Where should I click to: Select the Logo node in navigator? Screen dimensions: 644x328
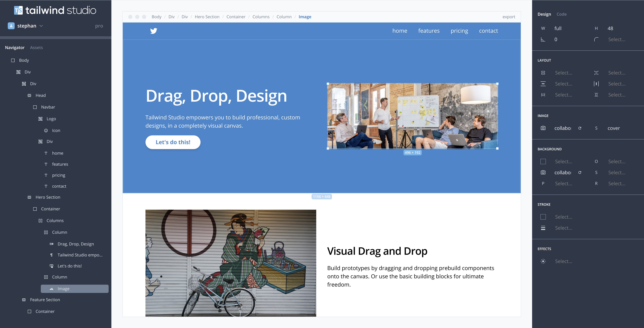click(x=51, y=119)
